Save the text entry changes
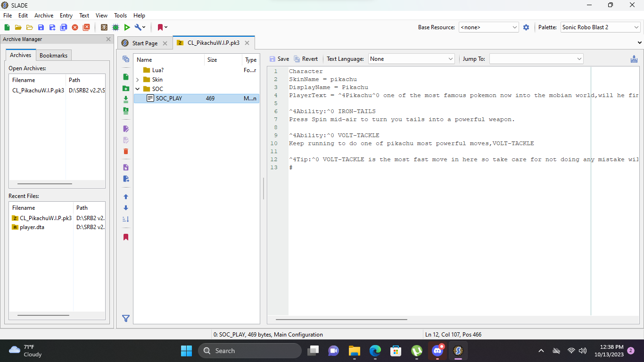The image size is (644, 362). (279, 59)
